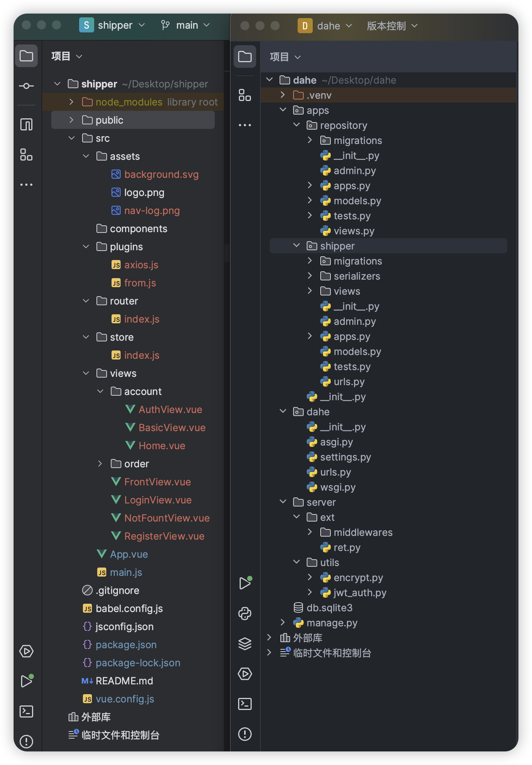Select settings.py in the dahe folder

[345, 457]
